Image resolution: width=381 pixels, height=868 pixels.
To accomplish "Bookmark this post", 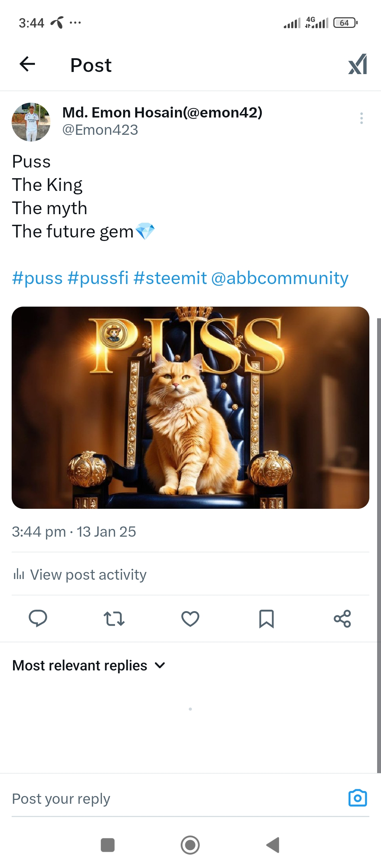I will coord(266,619).
